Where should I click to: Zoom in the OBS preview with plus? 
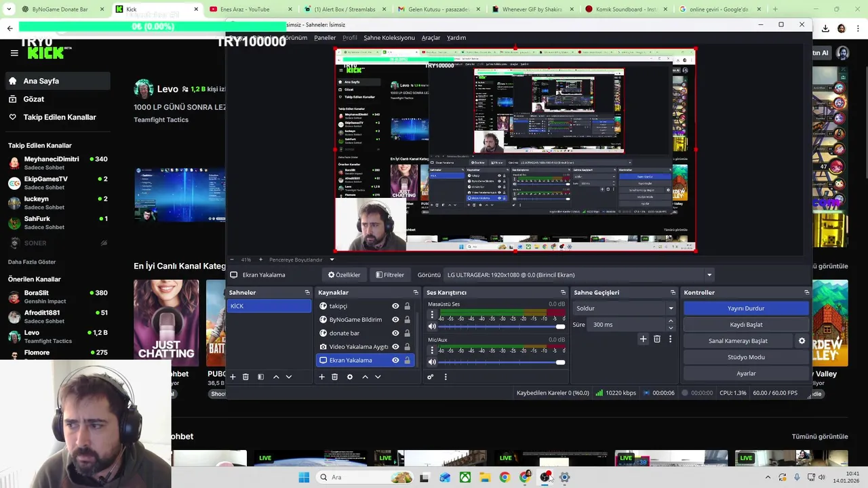pyautogui.click(x=260, y=260)
